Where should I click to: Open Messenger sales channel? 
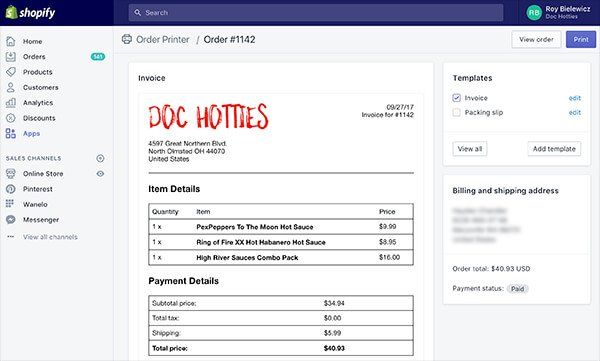point(41,219)
